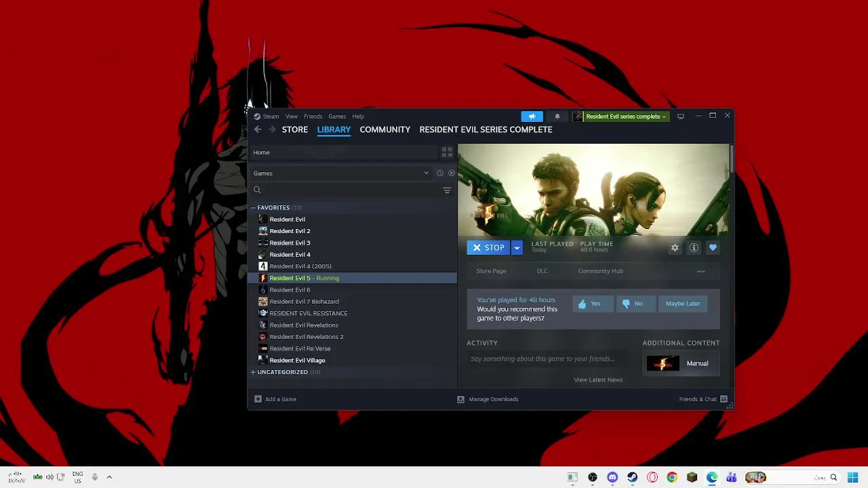
Task: Open Discord from the taskbar
Action: (612, 478)
